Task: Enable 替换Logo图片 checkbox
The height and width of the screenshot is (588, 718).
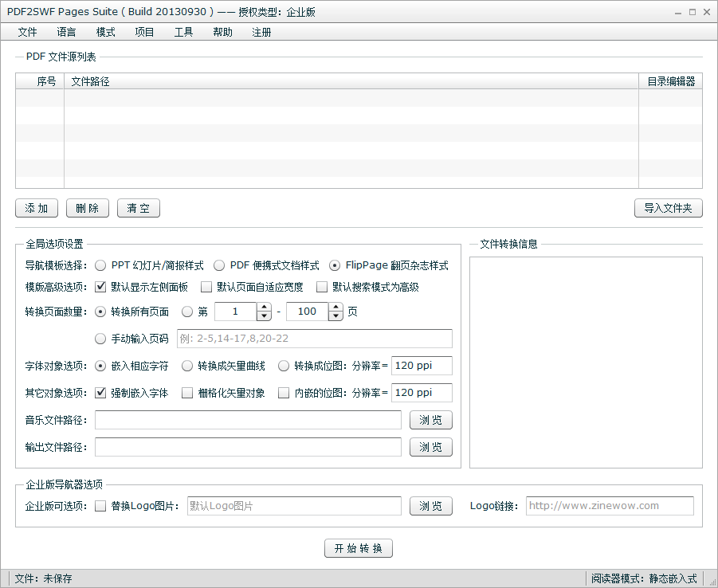Action: click(x=101, y=506)
